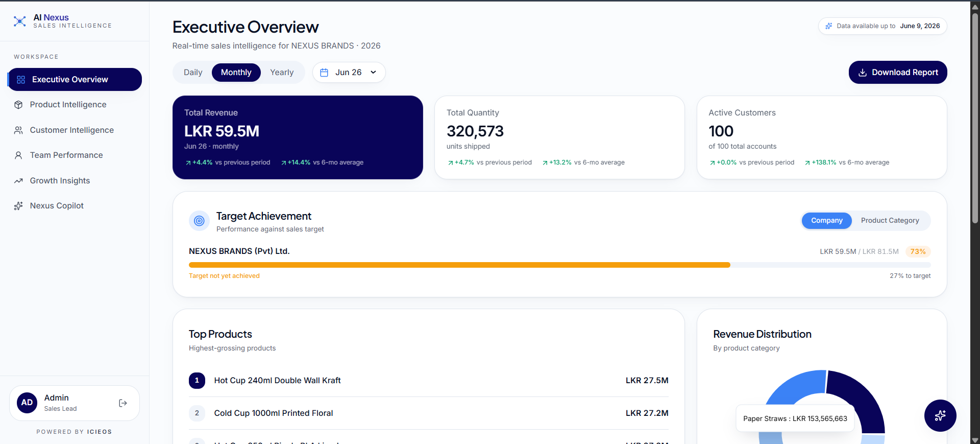The image size is (980, 444).
Task: Click the Total Quantity 320,573 card
Action: click(x=559, y=137)
